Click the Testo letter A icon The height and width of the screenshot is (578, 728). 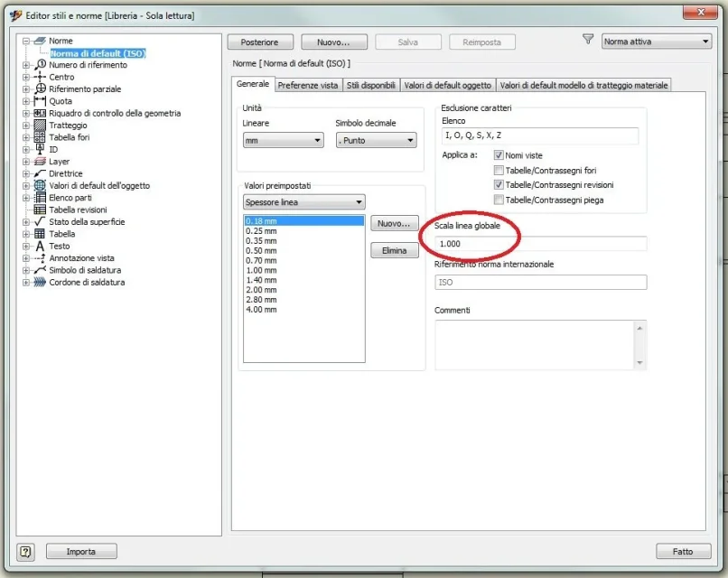[40, 246]
